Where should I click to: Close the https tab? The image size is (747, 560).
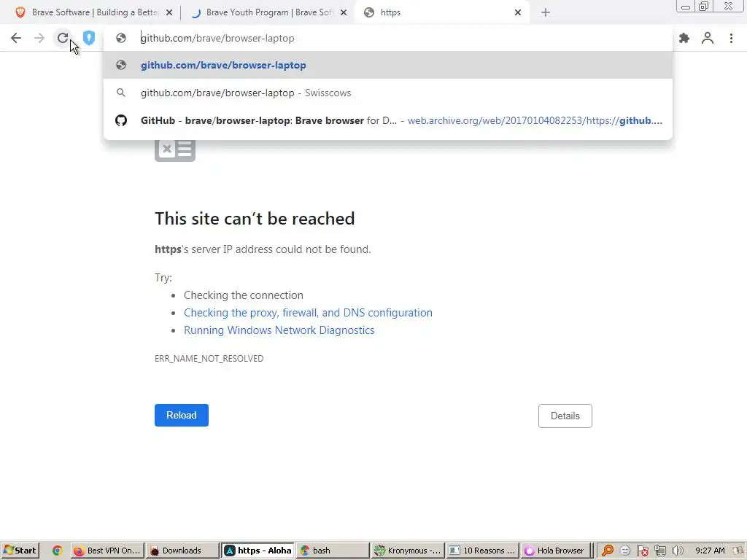(x=518, y=12)
